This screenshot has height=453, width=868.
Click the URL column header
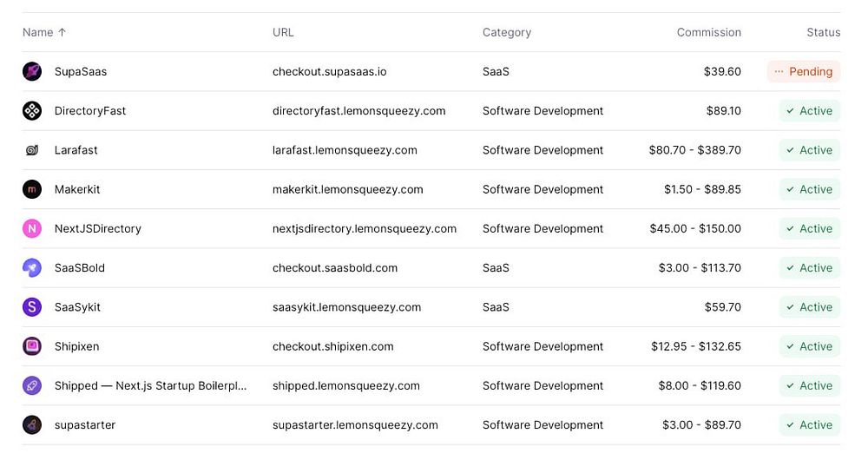pos(283,32)
